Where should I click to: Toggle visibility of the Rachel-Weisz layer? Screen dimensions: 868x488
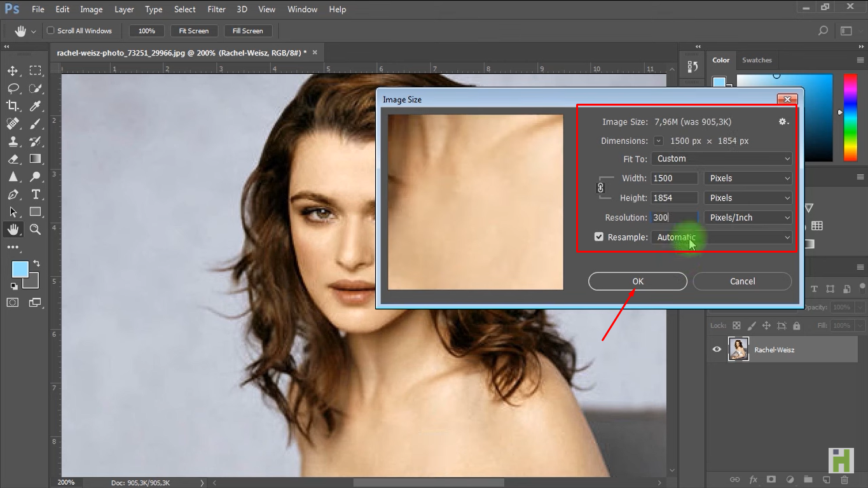click(716, 349)
